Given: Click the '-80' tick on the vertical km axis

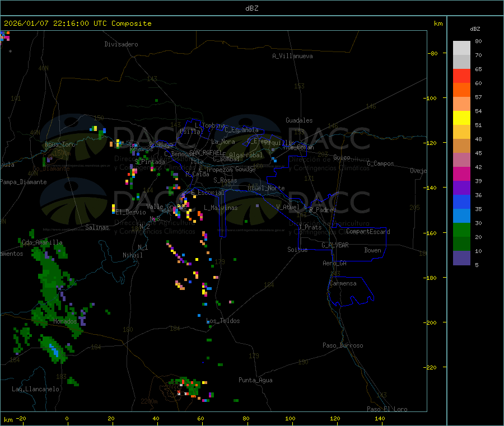Looking at the screenshot, I should 432,53.
